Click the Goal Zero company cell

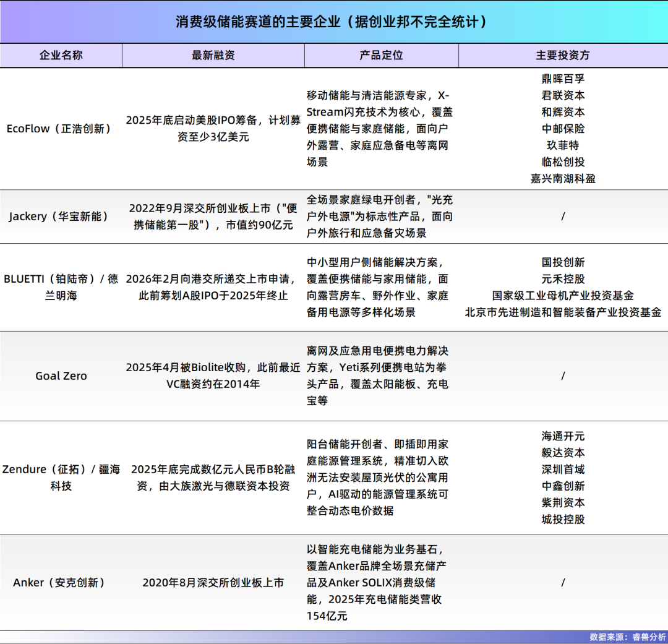point(61,376)
